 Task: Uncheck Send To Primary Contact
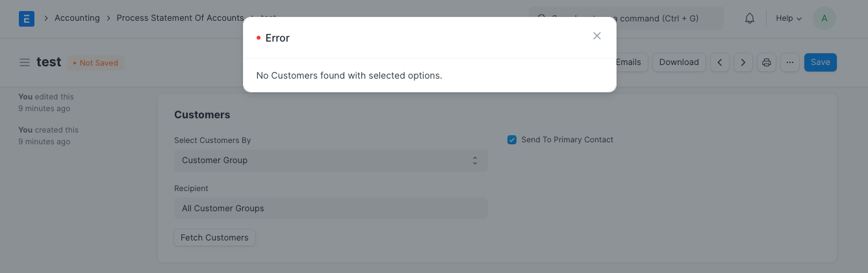(512, 140)
